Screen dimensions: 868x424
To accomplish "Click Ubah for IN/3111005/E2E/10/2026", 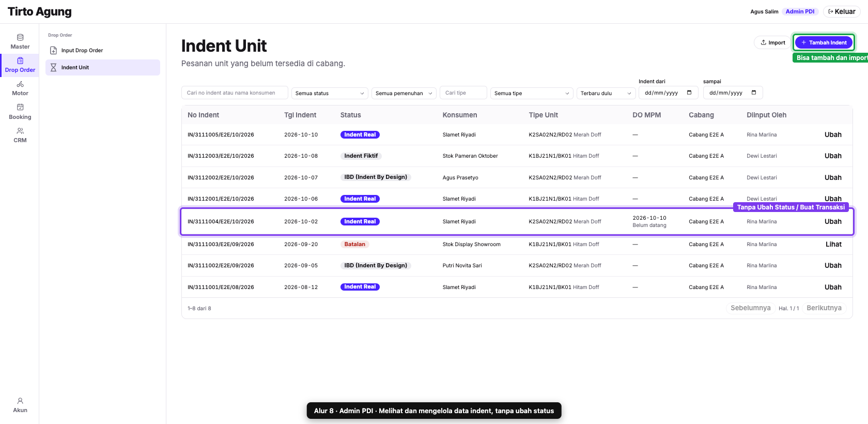I will point(833,134).
